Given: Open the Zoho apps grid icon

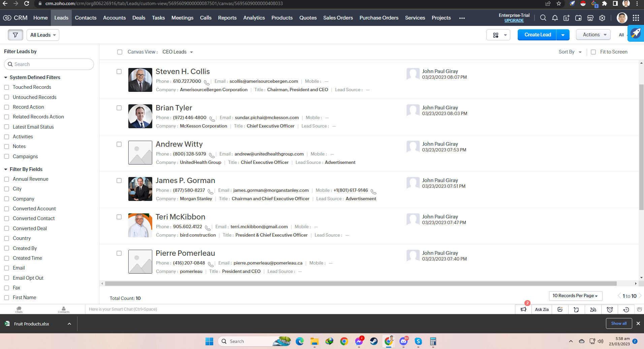Looking at the screenshot, I should pyautogui.click(x=636, y=18).
